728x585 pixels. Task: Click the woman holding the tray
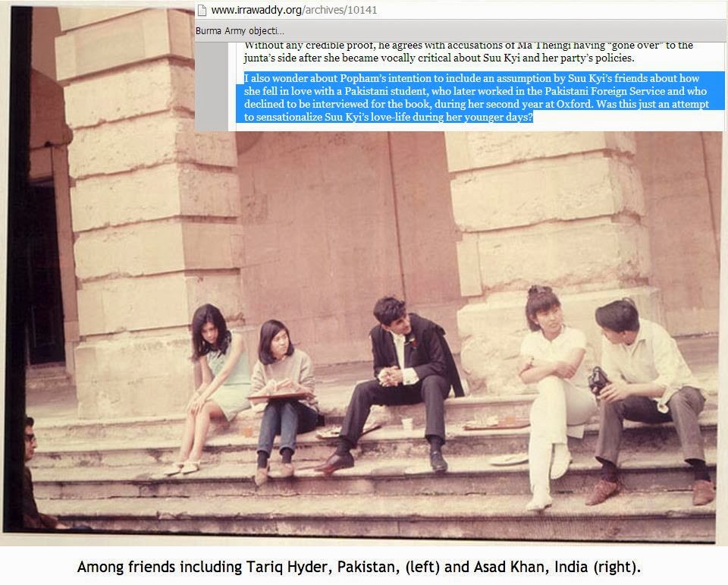tap(281, 400)
